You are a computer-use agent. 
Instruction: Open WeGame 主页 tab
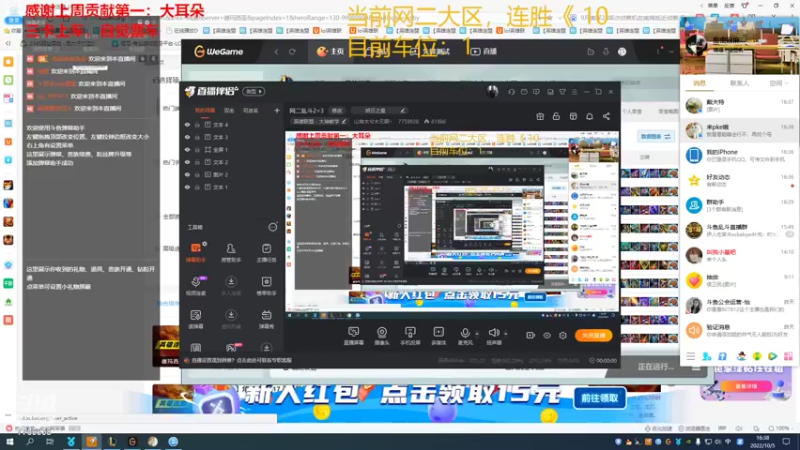[x=330, y=52]
